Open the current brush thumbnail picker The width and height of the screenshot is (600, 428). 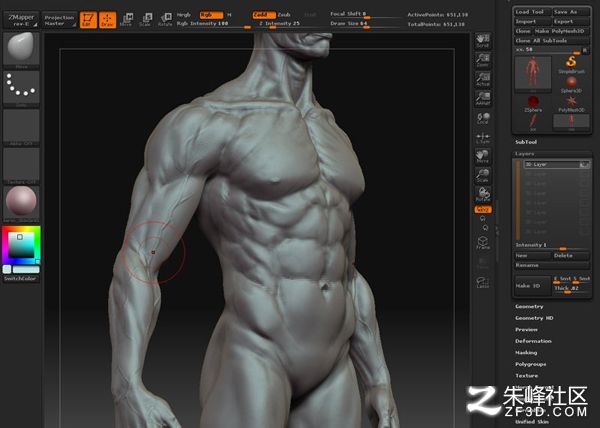21,49
